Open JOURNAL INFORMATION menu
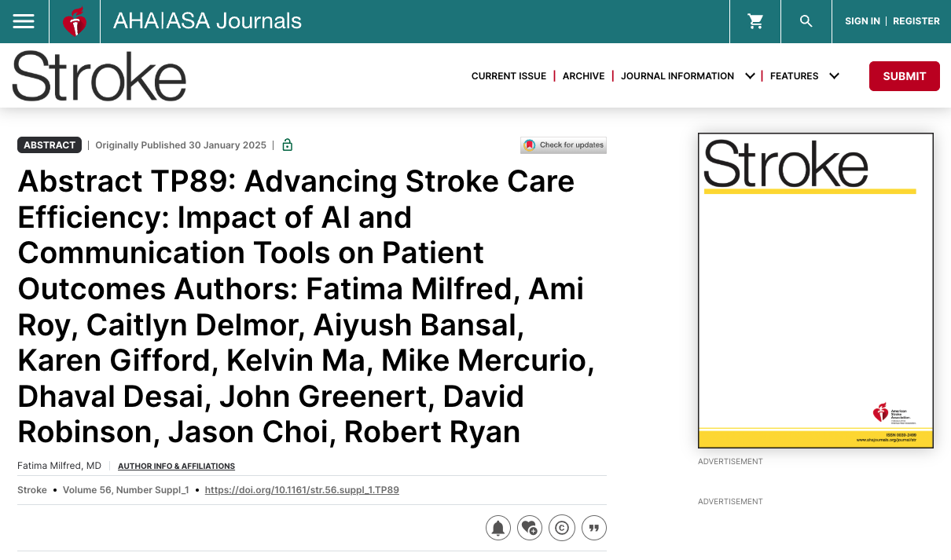Viewport: 951px width, 560px height. pos(677,76)
